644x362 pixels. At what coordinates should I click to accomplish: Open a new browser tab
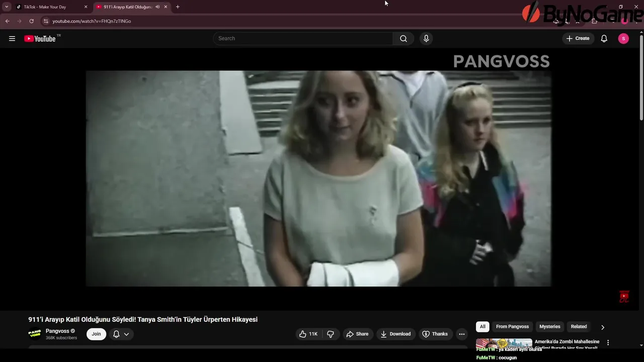178,7
